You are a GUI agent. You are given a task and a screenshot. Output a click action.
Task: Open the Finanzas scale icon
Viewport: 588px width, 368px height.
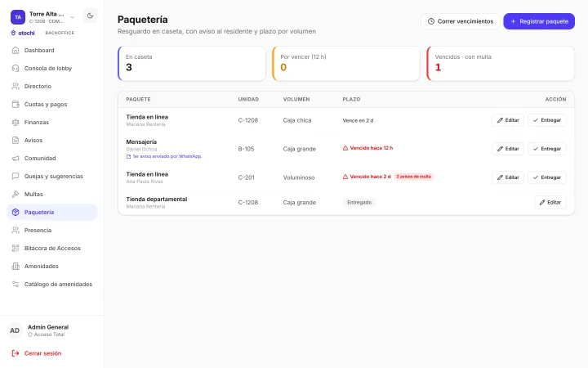[x=16, y=123]
